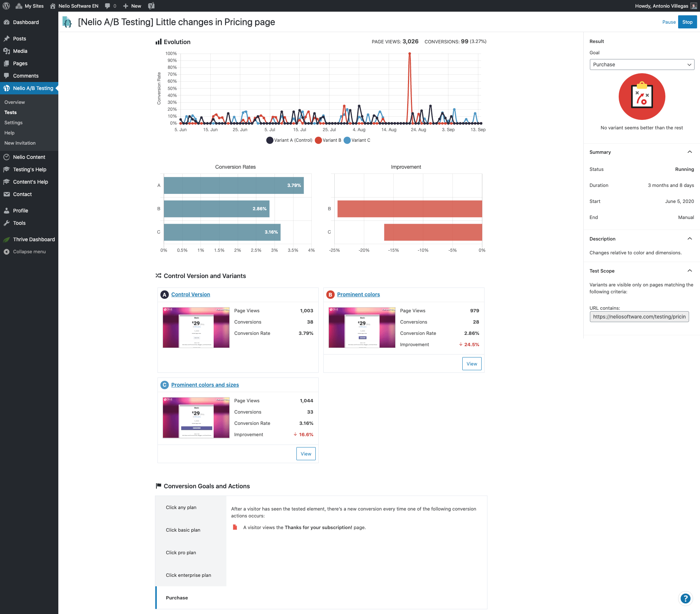Click the comments bubble in admin bar
This screenshot has width=700, height=614.
(108, 6)
